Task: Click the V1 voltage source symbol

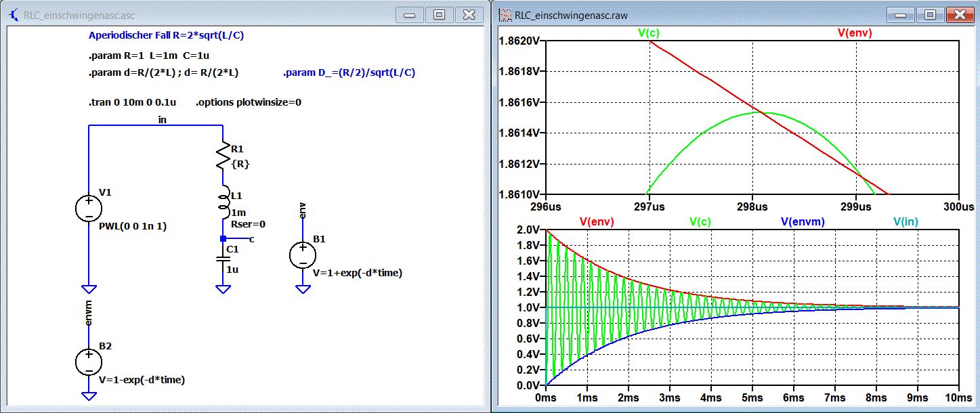Action: (89, 208)
